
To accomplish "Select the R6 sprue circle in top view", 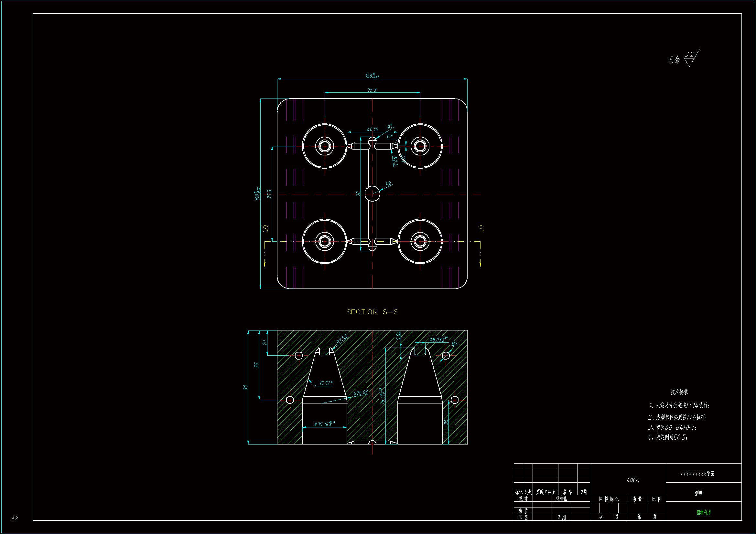I will coord(373,194).
